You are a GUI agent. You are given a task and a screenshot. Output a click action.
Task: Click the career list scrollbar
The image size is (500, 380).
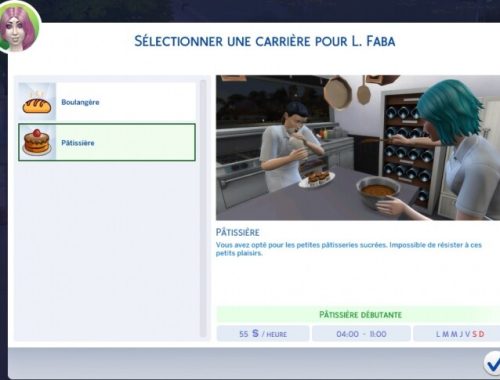click(x=203, y=209)
